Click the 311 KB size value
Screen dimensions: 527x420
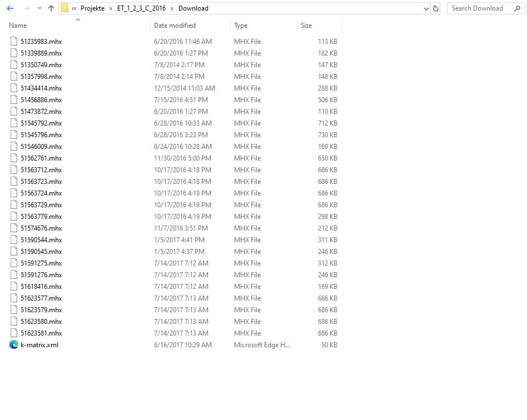(327, 240)
